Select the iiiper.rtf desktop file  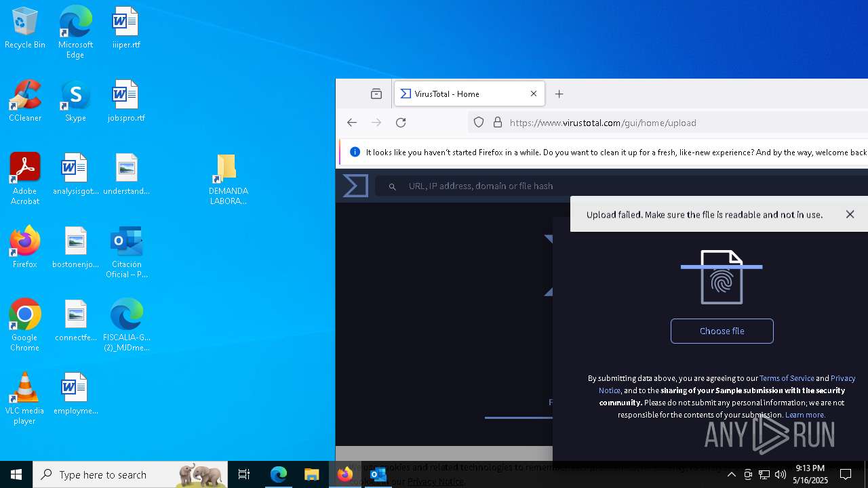coord(126,28)
